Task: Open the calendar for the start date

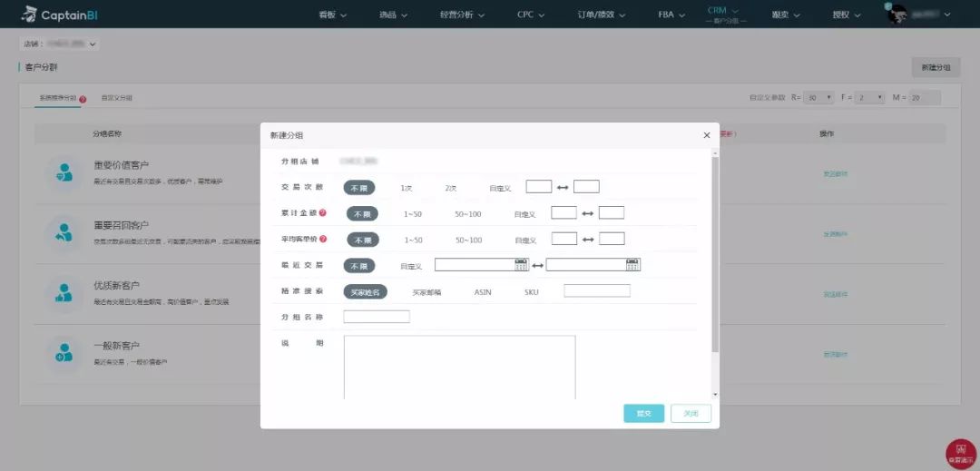Action: click(x=521, y=265)
